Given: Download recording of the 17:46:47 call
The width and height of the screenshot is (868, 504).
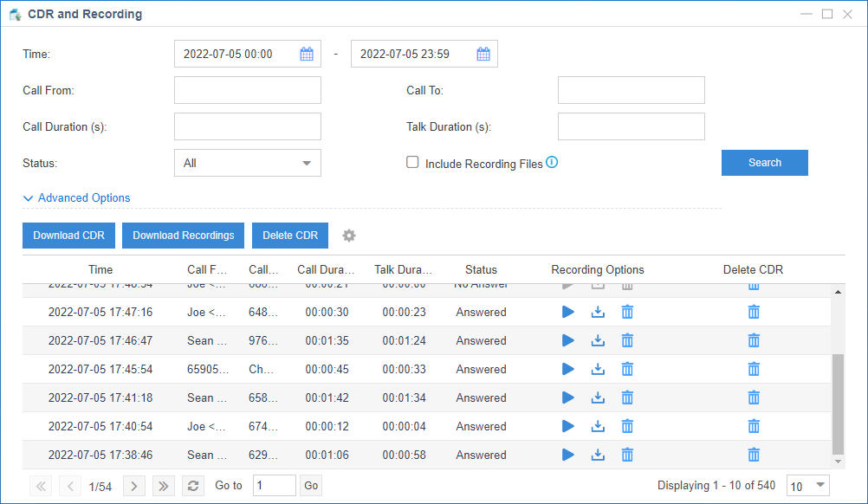Looking at the screenshot, I should click(598, 340).
